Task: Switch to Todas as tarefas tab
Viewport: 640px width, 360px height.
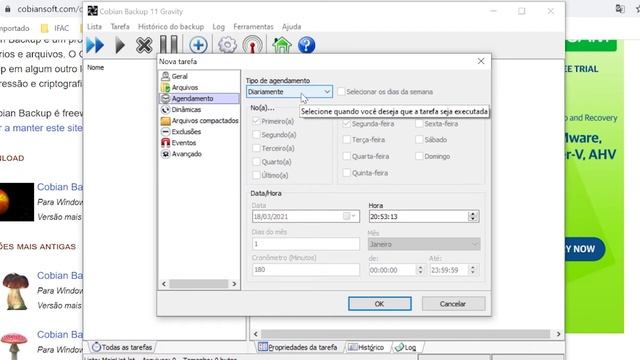Action: coord(122,347)
